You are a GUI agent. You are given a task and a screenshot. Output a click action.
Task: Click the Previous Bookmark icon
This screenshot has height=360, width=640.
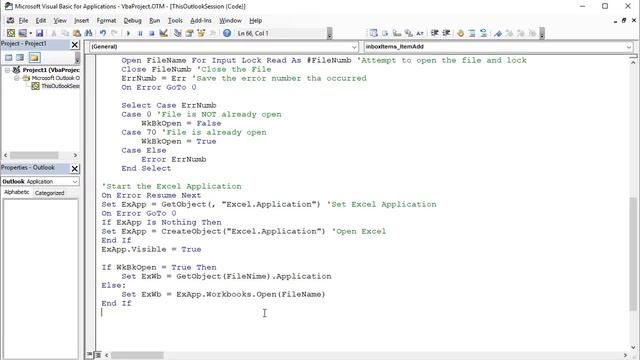[x=521, y=33]
